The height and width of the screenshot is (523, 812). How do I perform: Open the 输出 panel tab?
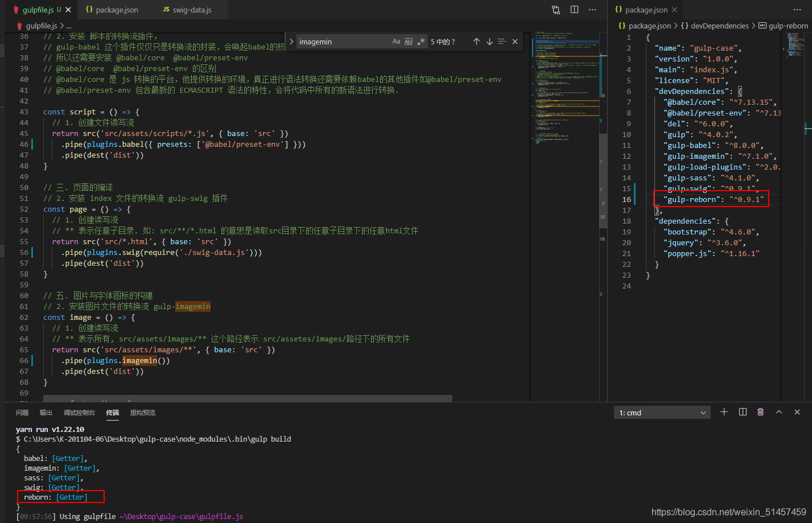(46, 413)
